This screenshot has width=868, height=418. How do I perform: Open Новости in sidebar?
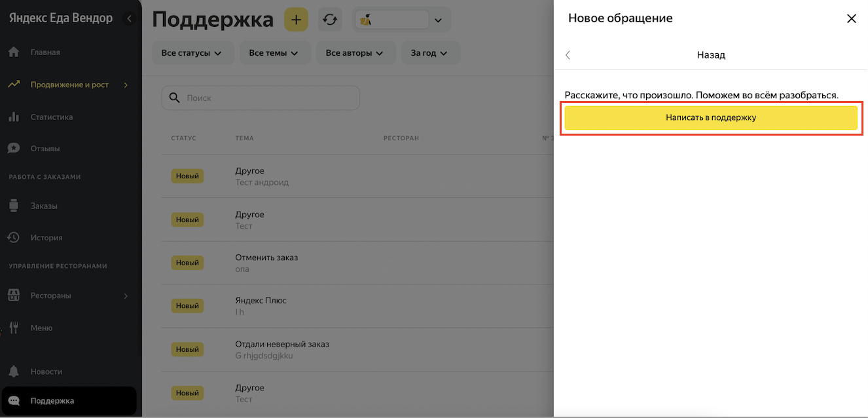tap(46, 371)
